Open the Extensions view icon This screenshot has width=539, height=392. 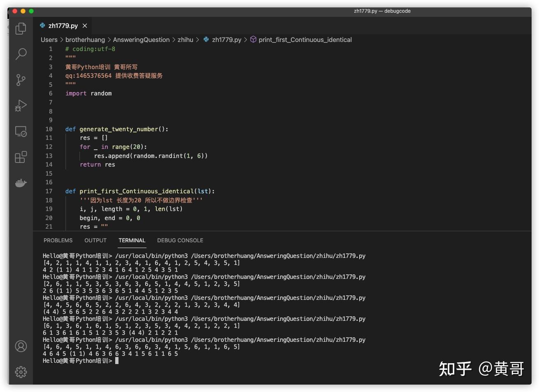coord(21,157)
